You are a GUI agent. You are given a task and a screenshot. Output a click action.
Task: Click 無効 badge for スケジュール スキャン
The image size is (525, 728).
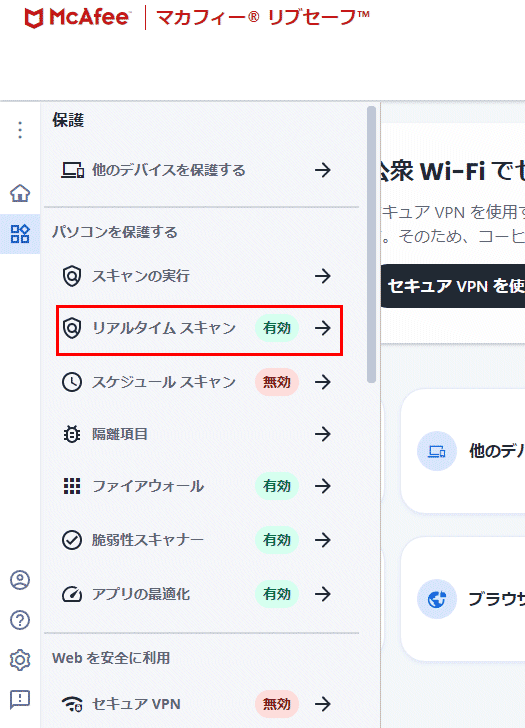pos(277,382)
